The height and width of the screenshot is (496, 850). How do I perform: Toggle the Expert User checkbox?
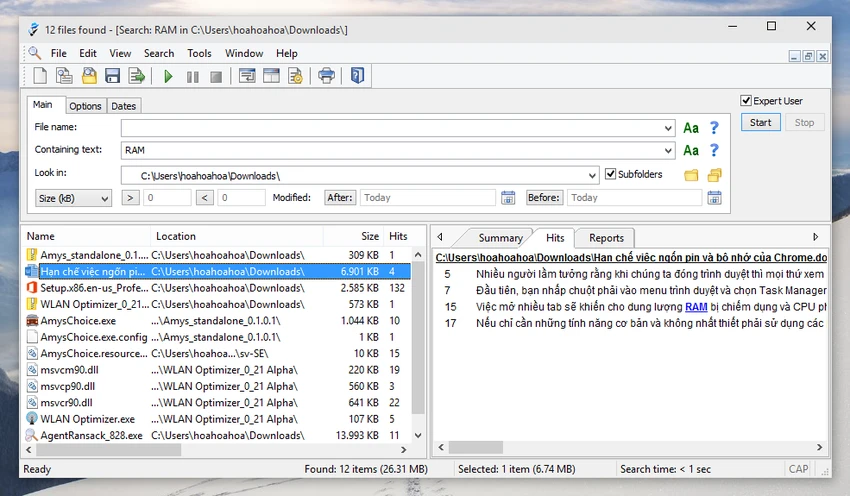746,100
